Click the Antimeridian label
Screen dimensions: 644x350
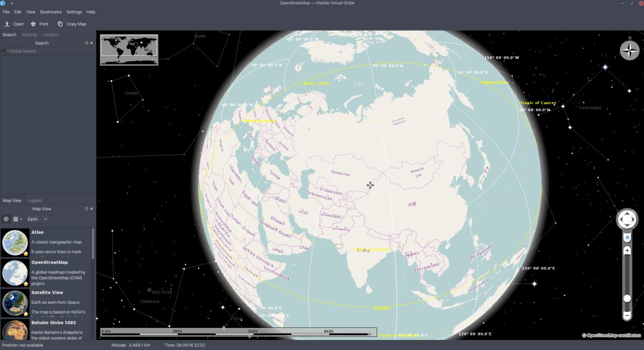(x=495, y=82)
